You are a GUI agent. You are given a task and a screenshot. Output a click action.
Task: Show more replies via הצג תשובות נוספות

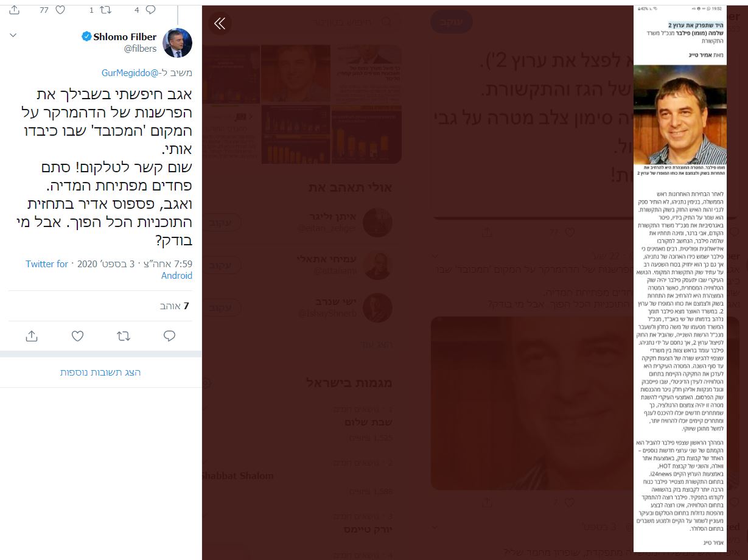tap(100, 372)
